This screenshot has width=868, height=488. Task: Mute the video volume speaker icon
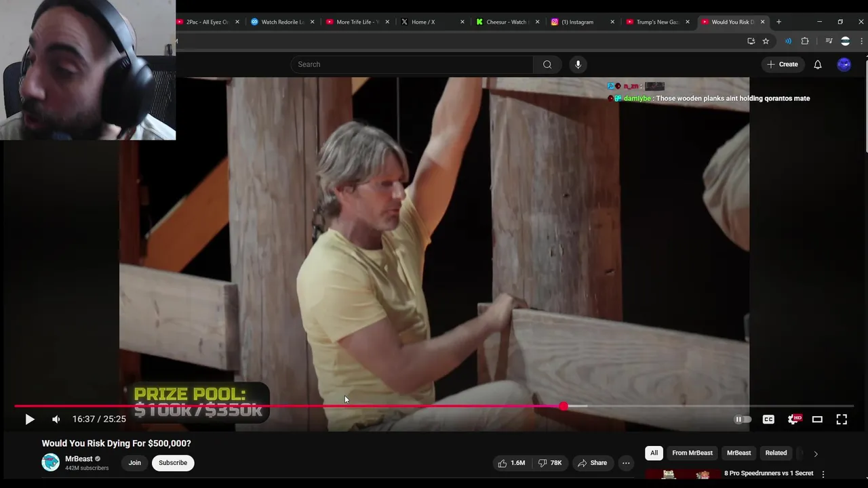(56, 420)
